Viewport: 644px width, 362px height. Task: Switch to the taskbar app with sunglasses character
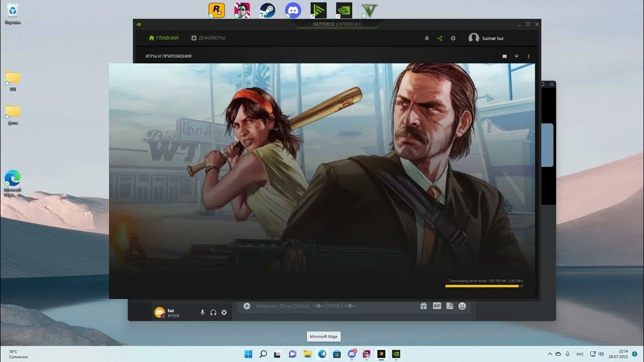366,354
